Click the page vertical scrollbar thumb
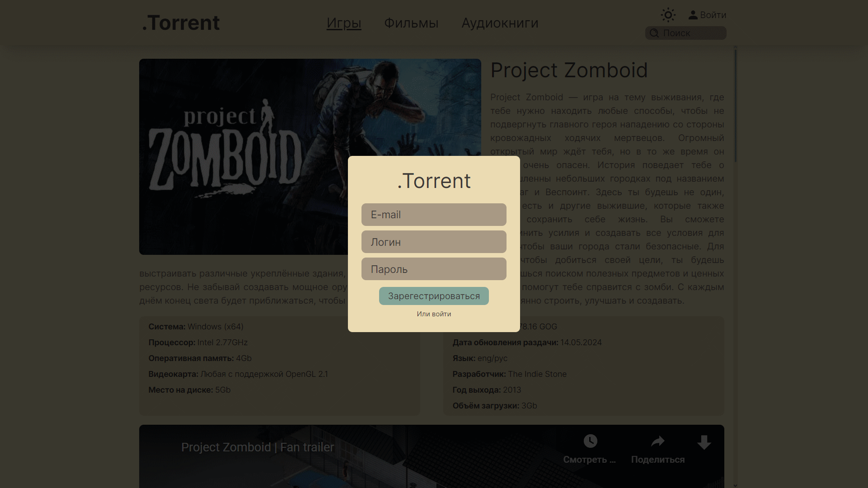868x488 pixels. 735,106
